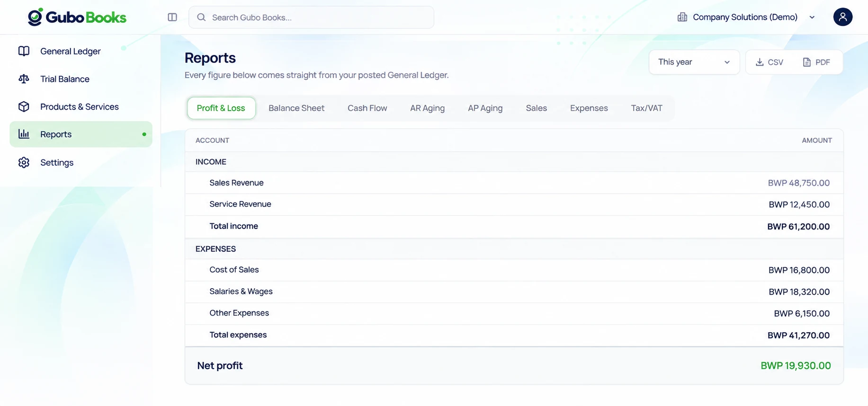This screenshot has width=868, height=406.
Task: Click the AMOUNT column header
Action: click(x=816, y=140)
